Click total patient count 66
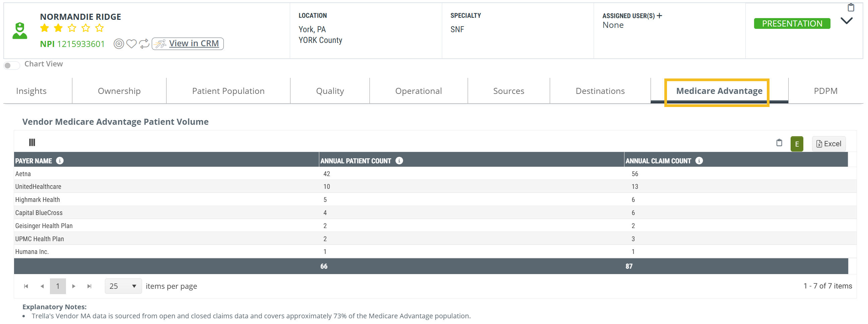Screen dimensions: 868x324 324,266
